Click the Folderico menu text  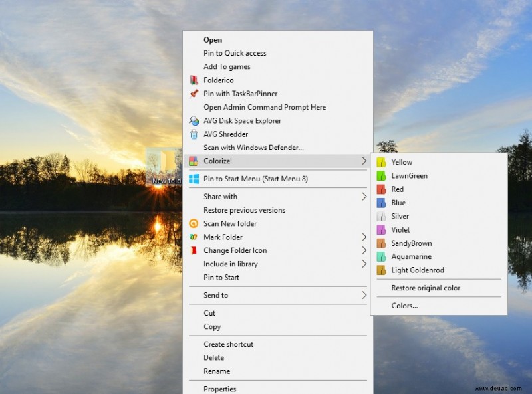(219, 80)
